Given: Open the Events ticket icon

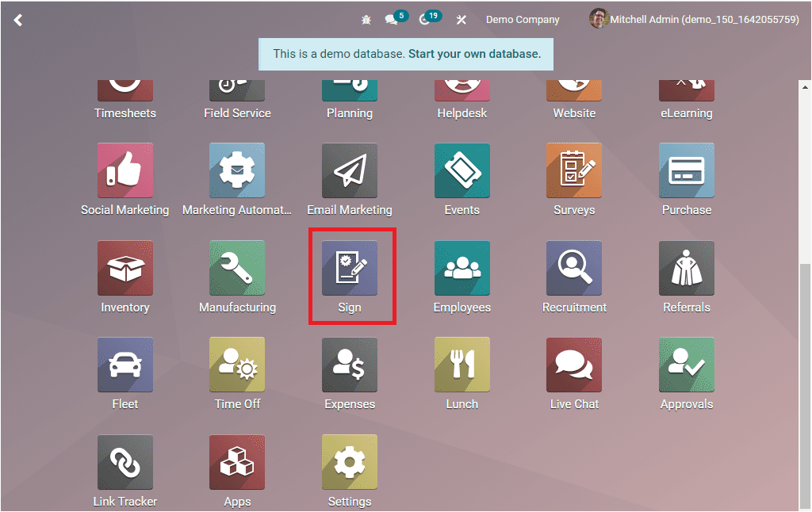Looking at the screenshot, I should click(462, 170).
